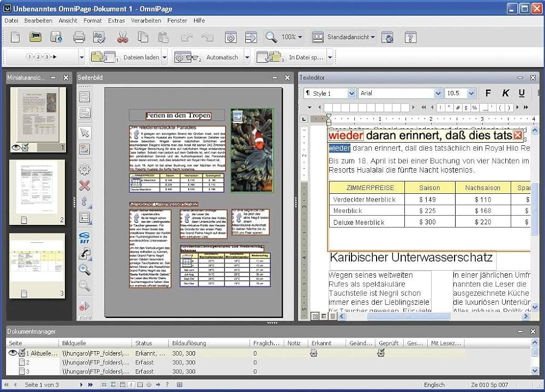Open the 100% zoom dropdown

(x=300, y=37)
